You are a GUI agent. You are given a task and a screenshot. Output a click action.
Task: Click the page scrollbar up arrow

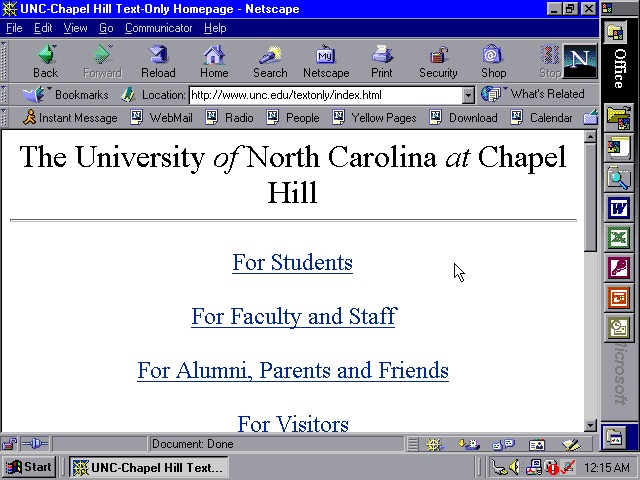[x=590, y=137]
